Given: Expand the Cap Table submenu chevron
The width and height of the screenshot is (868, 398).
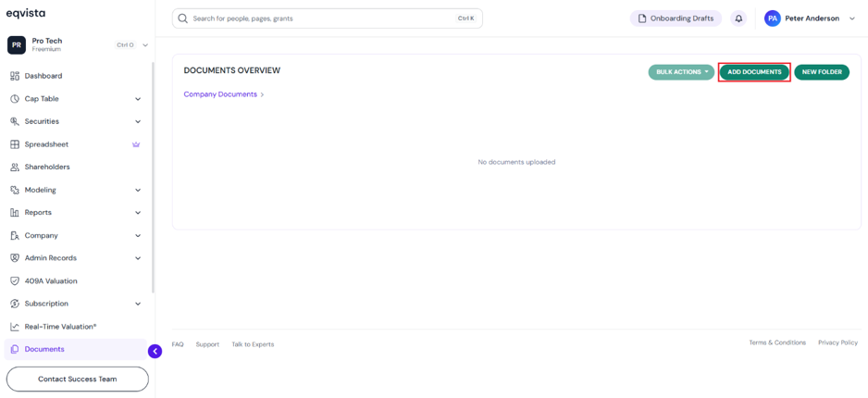Looking at the screenshot, I should pos(138,99).
